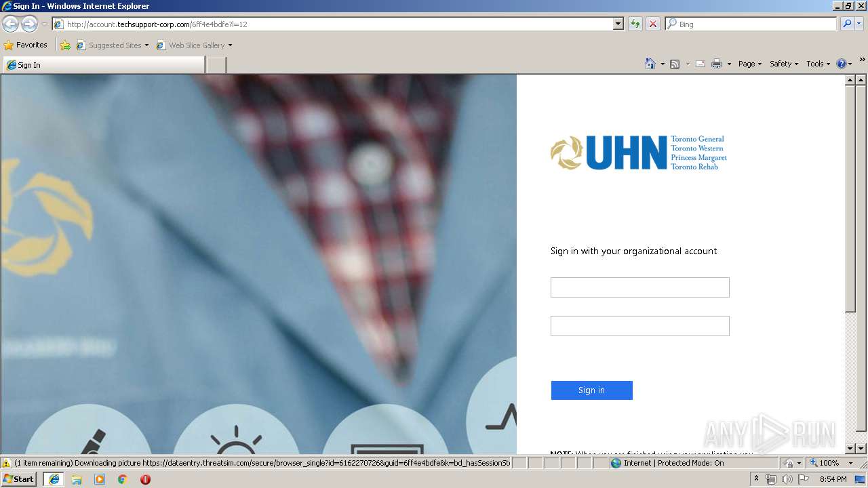Click the page scrollbar down arrow
This screenshot has width=868, height=488.
[x=850, y=449]
